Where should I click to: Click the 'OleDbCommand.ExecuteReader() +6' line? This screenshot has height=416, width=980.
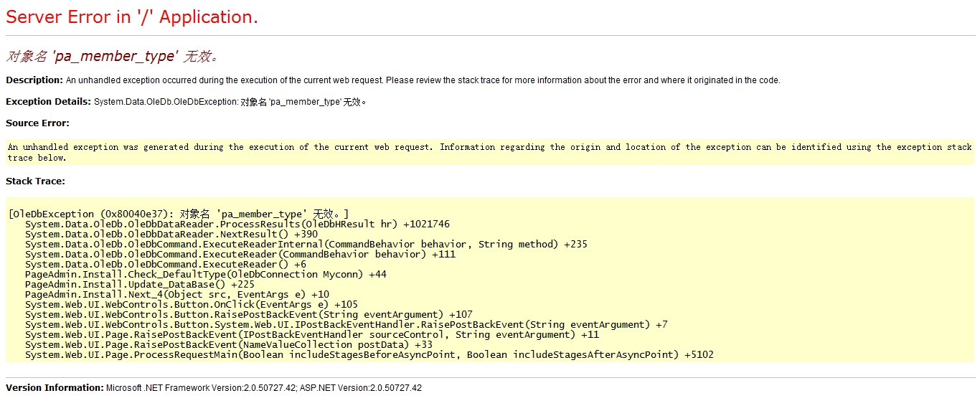pyautogui.click(x=165, y=265)
